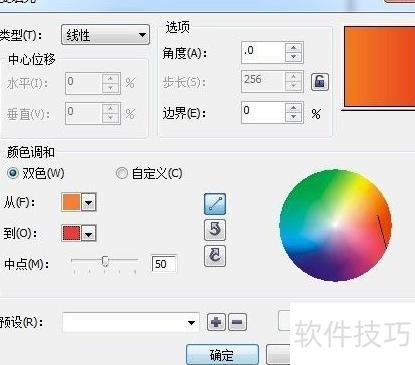Expand the 到 to-color dropdown arrow

(89, 233)
